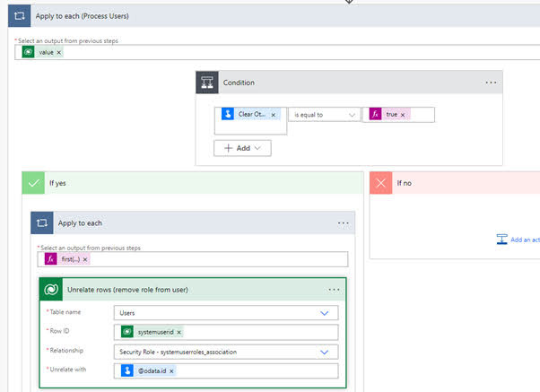Click the Add button in Condition
The image size is (540, 392).
(x=242, y=148)
